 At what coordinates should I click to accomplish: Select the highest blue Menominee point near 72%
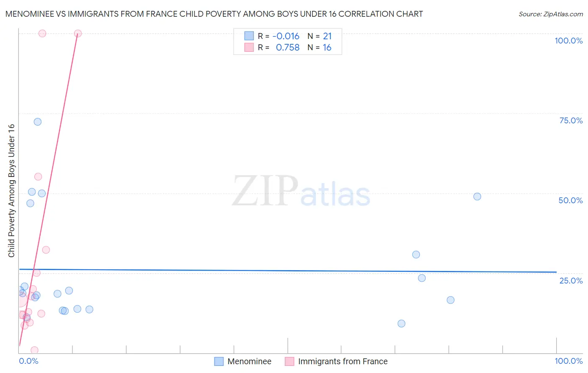38,122
